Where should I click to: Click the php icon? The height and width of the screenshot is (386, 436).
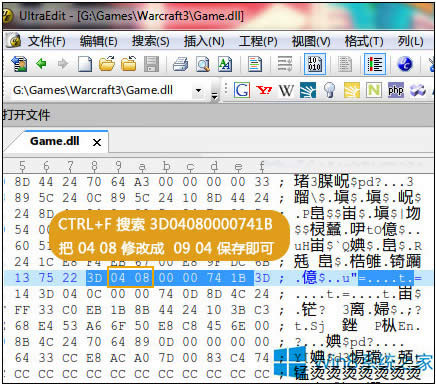coord(396,90)
